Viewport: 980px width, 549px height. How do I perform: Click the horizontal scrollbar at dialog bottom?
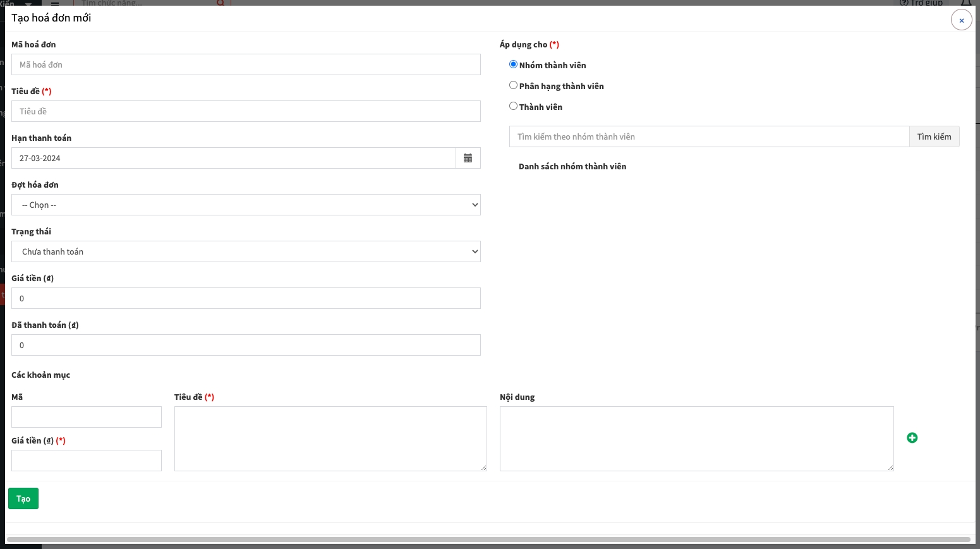488,540
